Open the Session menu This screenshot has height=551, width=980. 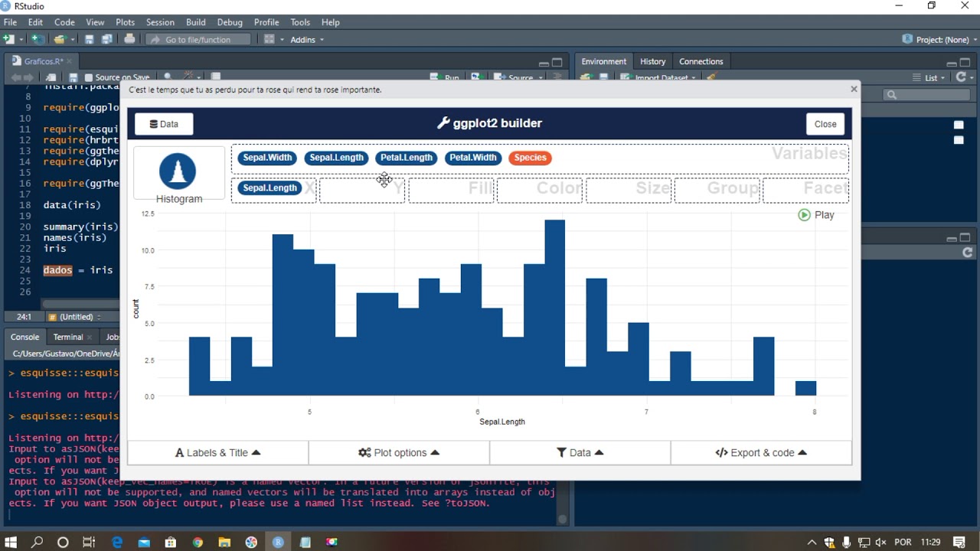click(160, 22)
